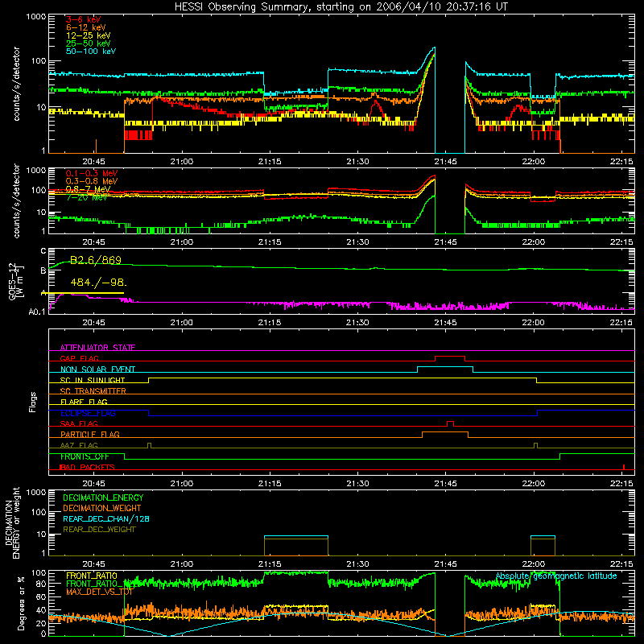644x644 pixels.
Task: Select the yellow '12-25 keV' legend entry
Action: pyautogui.click(x=88, y=35)
